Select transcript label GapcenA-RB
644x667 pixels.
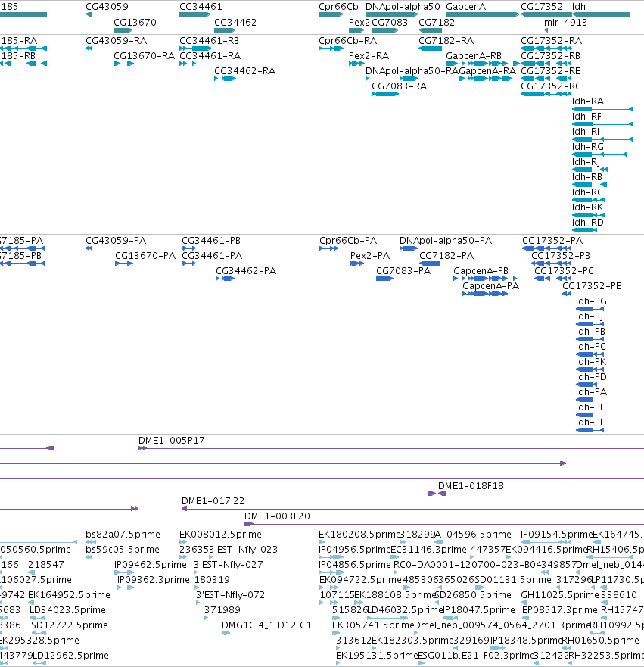[474, 56]
